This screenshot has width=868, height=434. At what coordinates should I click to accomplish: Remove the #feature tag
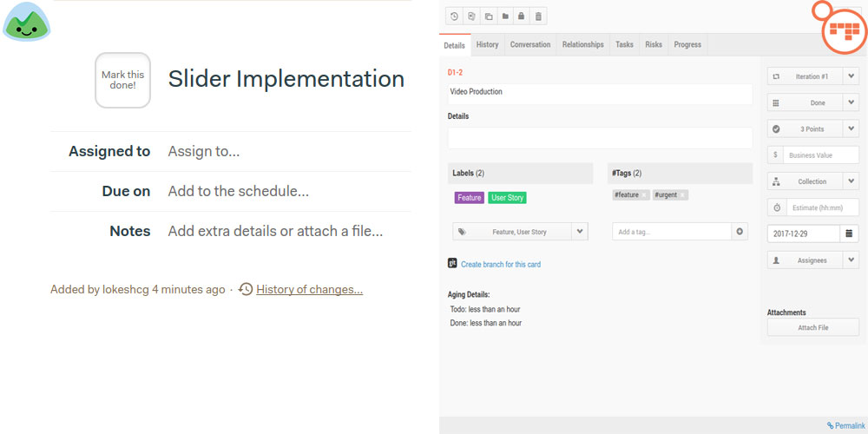[644, 195]
